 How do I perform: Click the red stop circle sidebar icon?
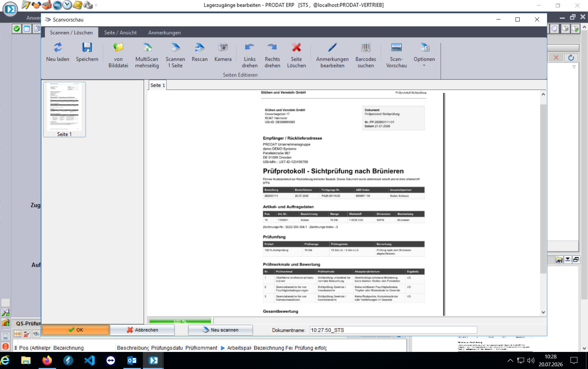(x=5, y=346)
